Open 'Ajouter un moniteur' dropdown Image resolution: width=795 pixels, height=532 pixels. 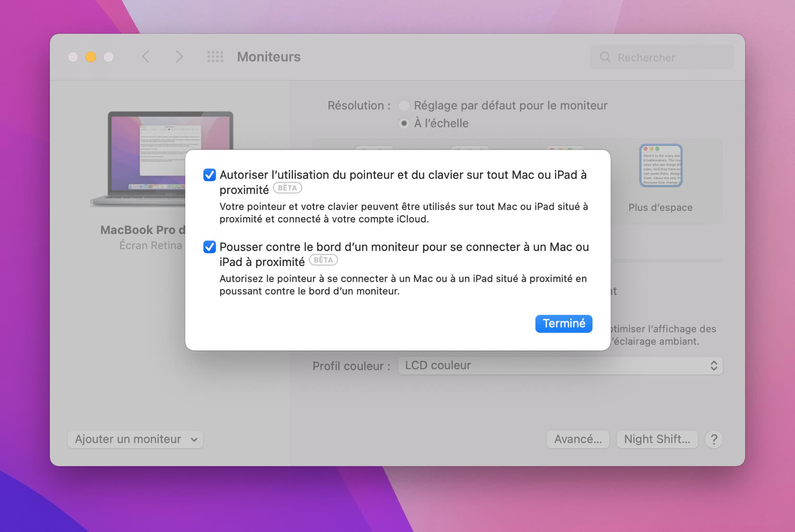coord(135,439)
